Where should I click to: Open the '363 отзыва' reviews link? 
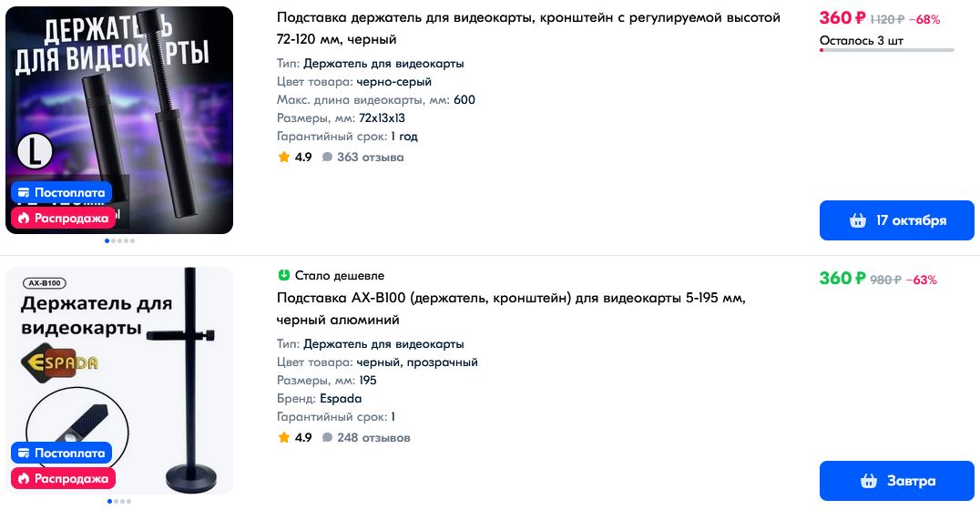(x=370, y=158)
